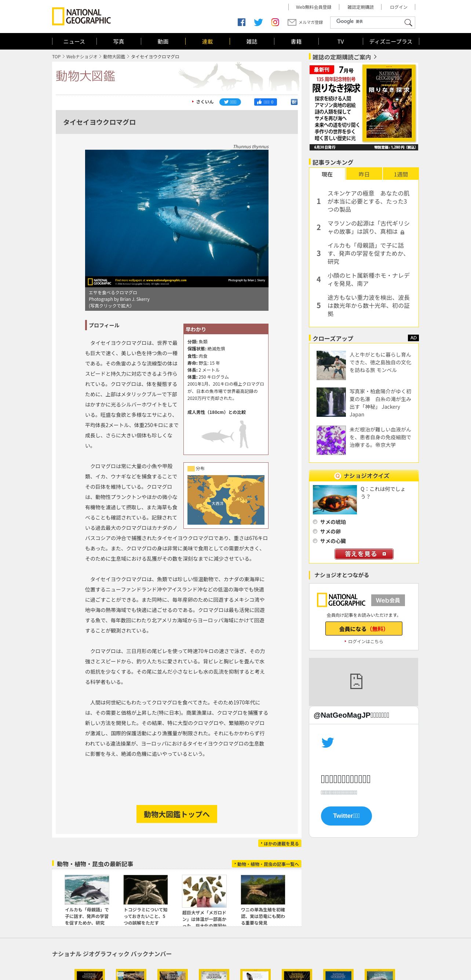
Task: Click the 雑誌の定期購読ご案内 heading arrow
Action: tap(375, 57)
